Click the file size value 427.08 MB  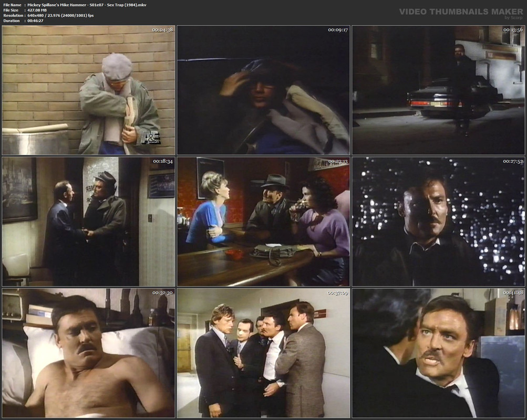[x=37, y=10]
